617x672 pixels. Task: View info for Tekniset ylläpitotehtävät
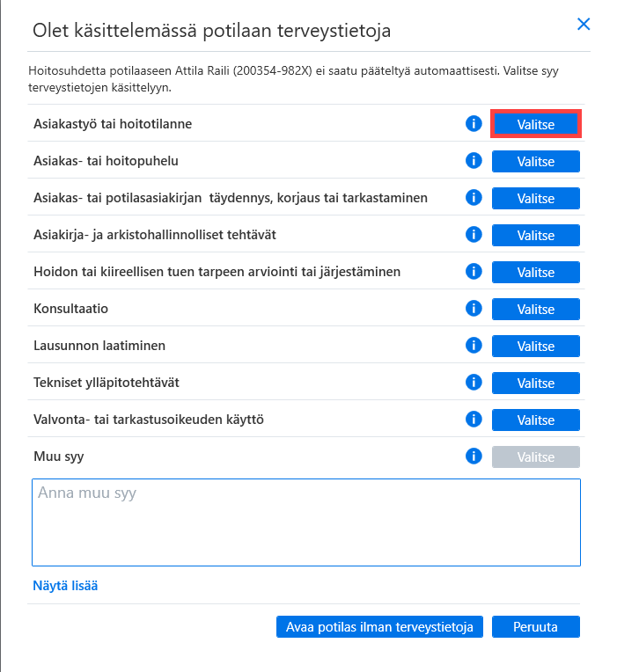coord(474,382)
